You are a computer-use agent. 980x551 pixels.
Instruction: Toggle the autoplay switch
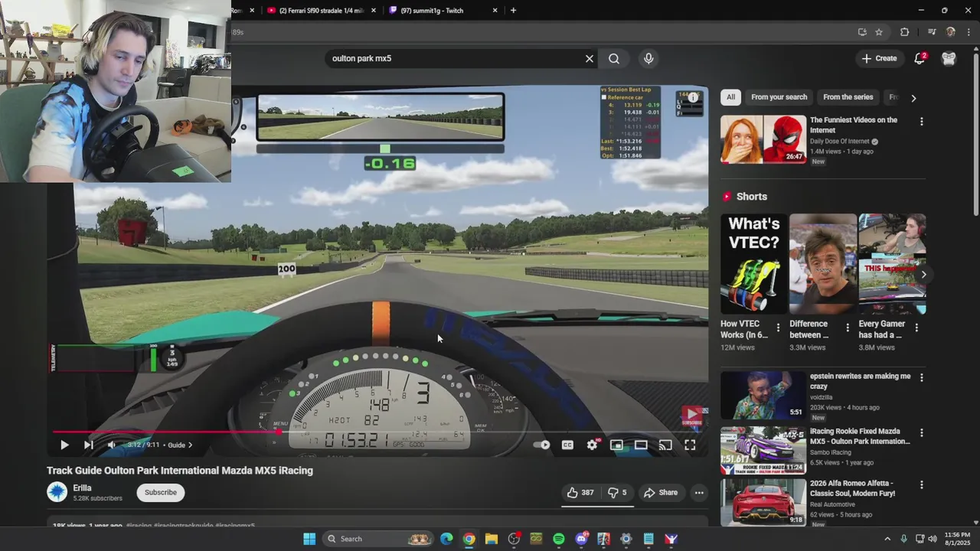pos(542,445)
